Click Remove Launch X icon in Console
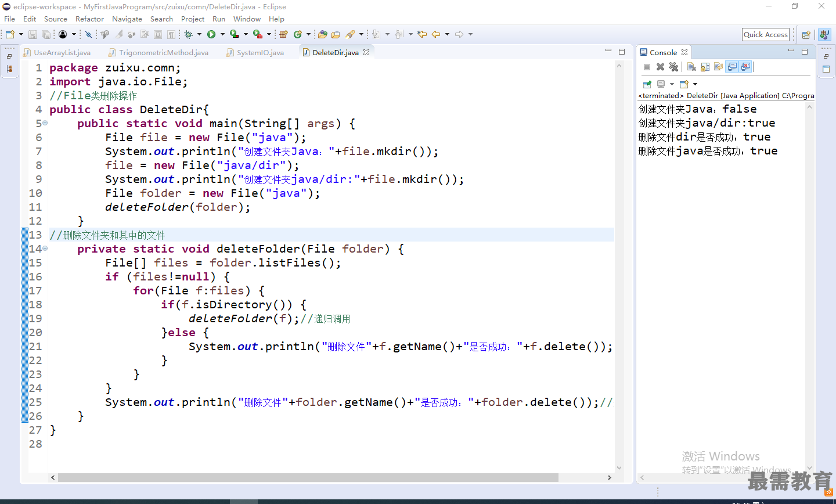Image resolution: width=836 pixels, height=504 pixels. coord(660,67)
